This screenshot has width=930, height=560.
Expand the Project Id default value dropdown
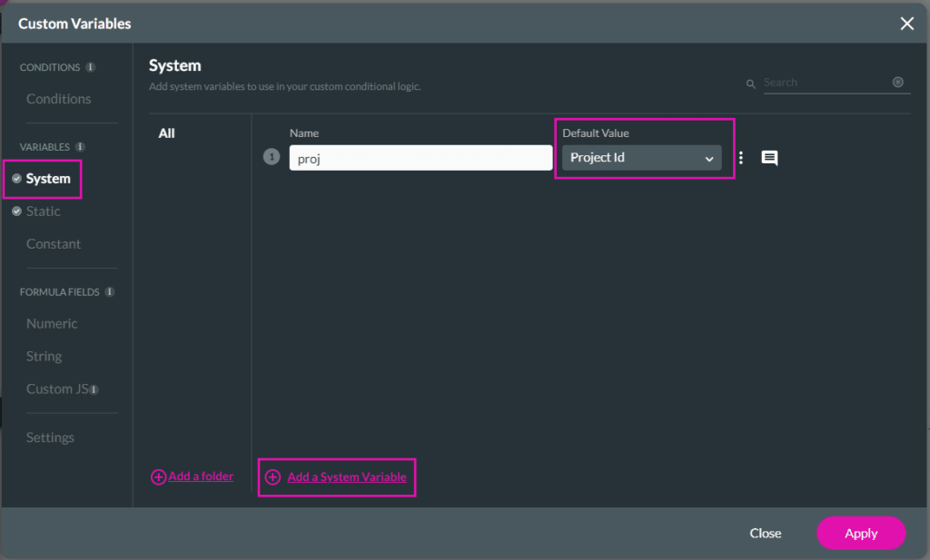[x=641, y=158]
